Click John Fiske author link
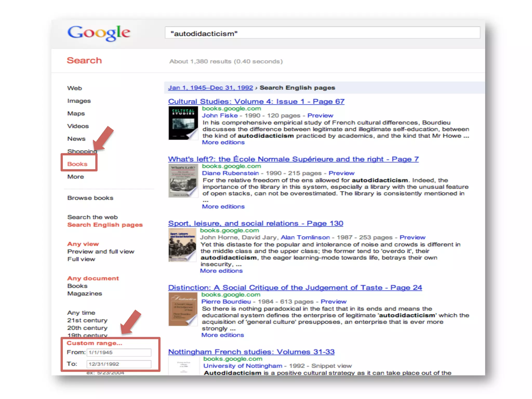Image resolution: width=532 pixels, height=399 pixels. (220, 115)
